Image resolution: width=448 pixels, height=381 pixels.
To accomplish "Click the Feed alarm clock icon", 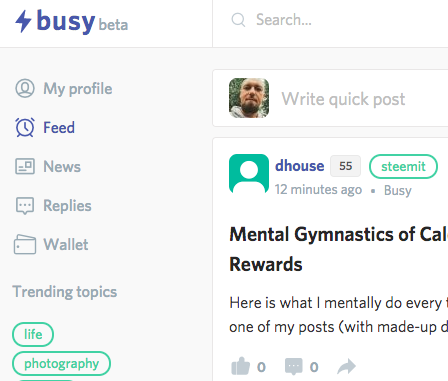I will pyautogui.click(x=25, y=127).
